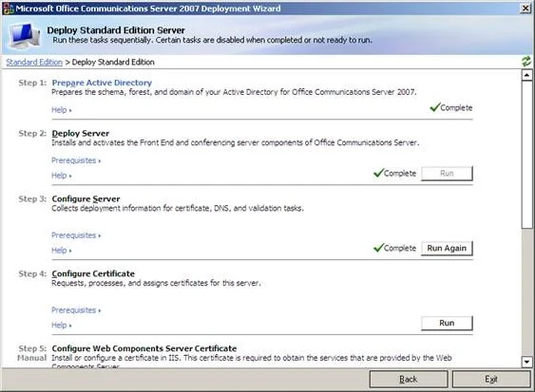Click the Configure Certificate heading
The height and width of the screenshot is (392, 535).
[93, 273]
